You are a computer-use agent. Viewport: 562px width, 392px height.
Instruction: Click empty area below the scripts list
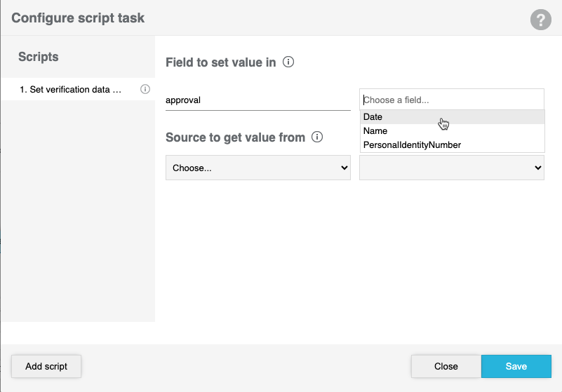coord(77,210)
